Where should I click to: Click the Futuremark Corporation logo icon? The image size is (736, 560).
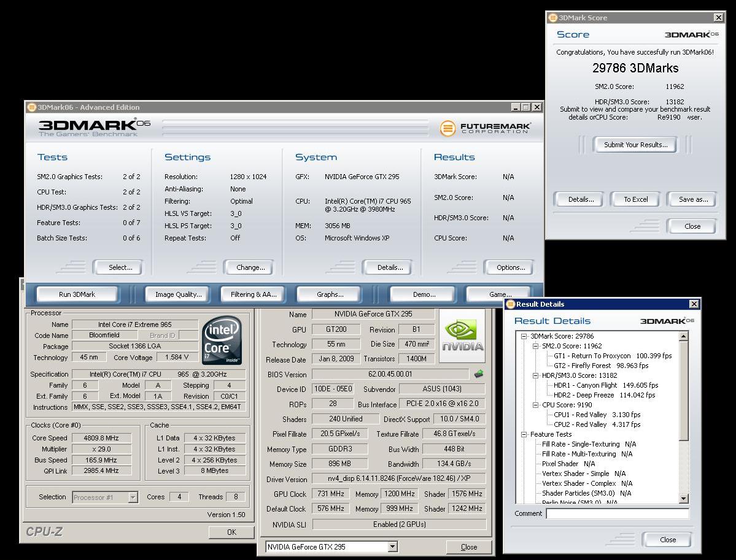(x=447, y=128)
